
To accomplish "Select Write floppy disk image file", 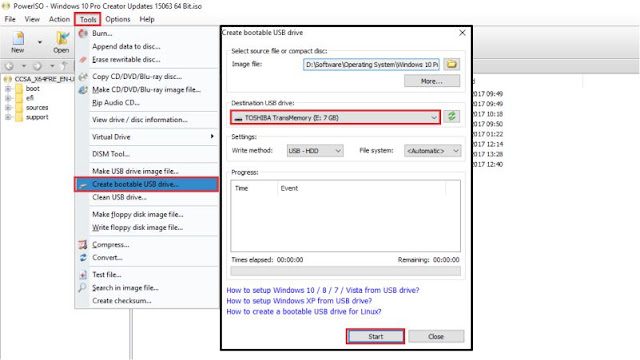I will [137, 227].
